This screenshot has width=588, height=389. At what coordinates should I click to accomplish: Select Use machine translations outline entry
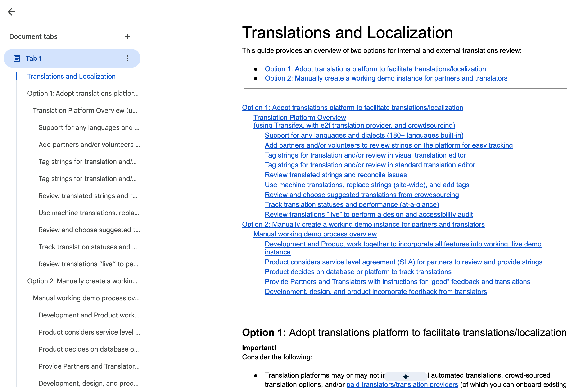pos(89,213)
